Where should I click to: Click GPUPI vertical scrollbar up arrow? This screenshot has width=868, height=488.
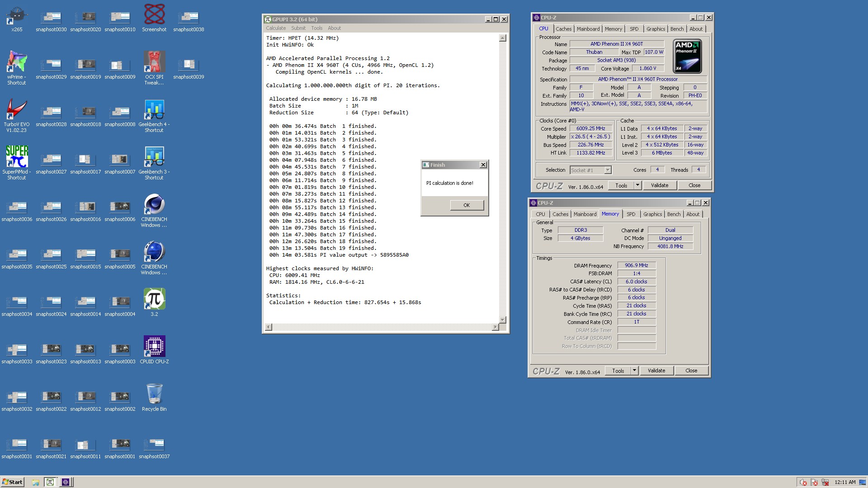pos(502,38)
